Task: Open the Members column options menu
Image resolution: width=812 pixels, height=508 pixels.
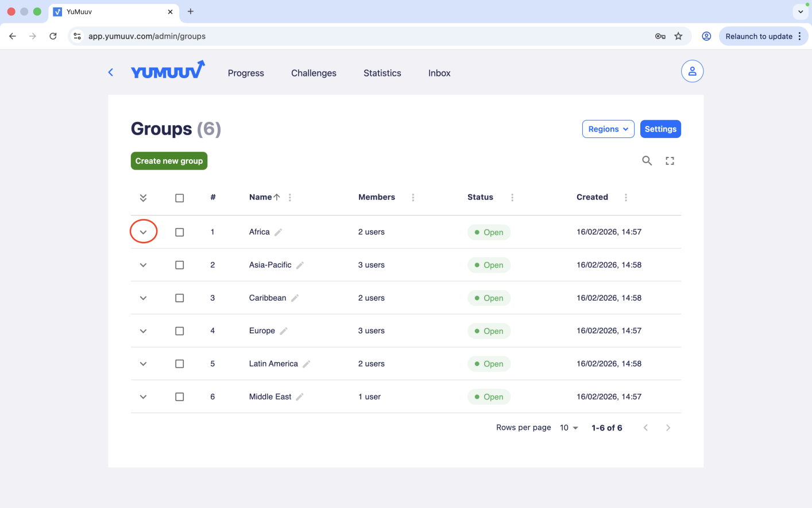Action: pos(413,198)
